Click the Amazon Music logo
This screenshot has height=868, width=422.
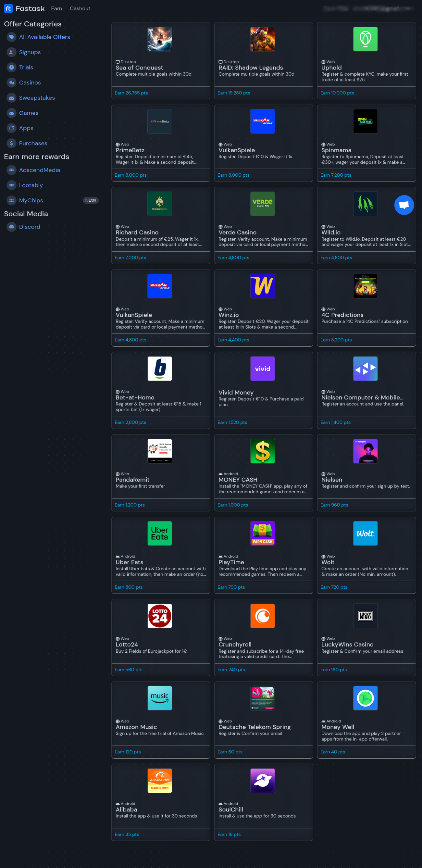160,698
